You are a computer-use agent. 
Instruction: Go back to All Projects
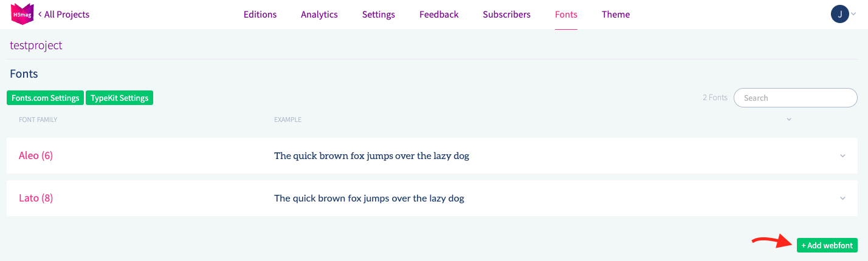(x=64, y=15)
